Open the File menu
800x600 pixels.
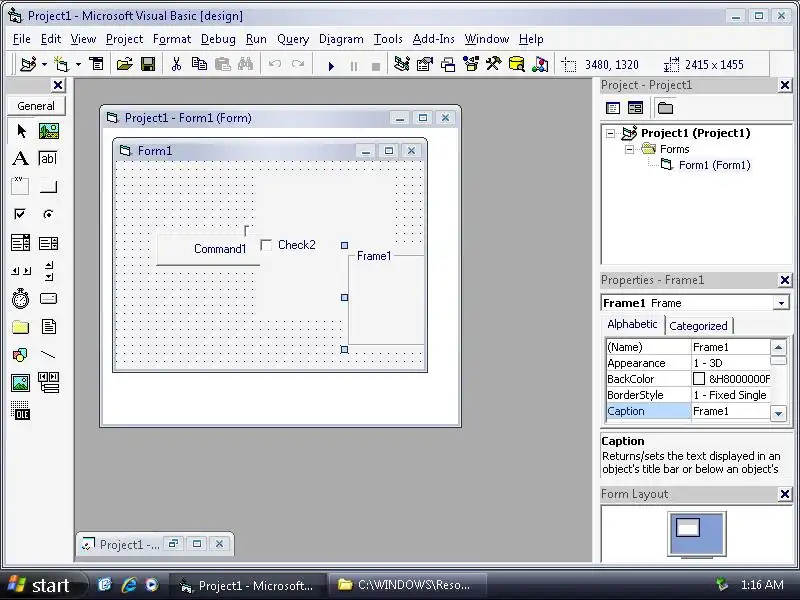pos(21,39)
